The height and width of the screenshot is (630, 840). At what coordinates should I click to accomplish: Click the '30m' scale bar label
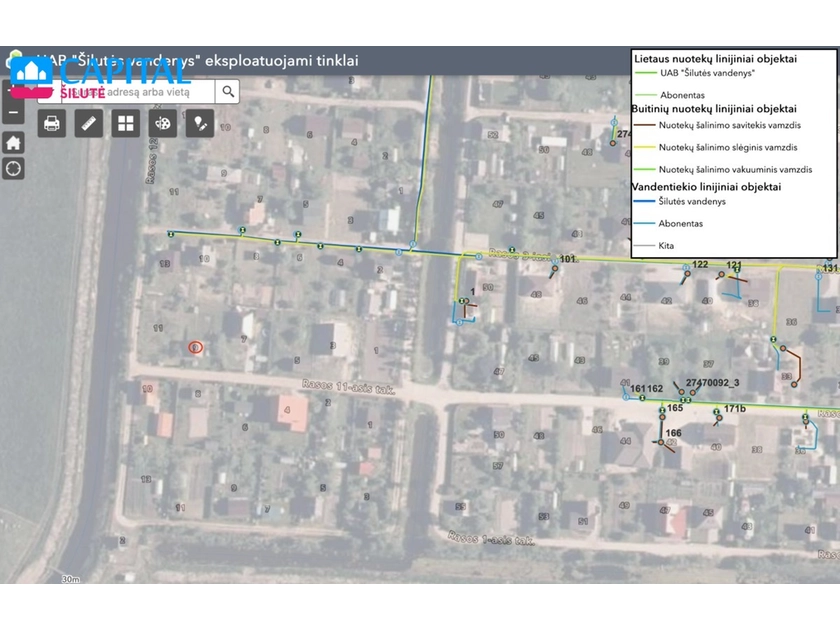pos(71,579)
